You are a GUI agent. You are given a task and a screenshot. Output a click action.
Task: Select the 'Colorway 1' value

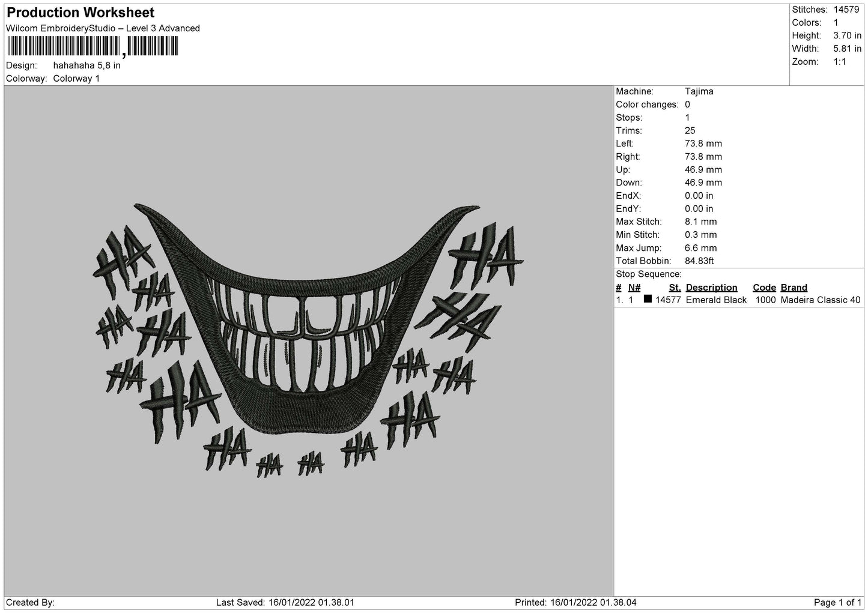[x=76, y=79]
